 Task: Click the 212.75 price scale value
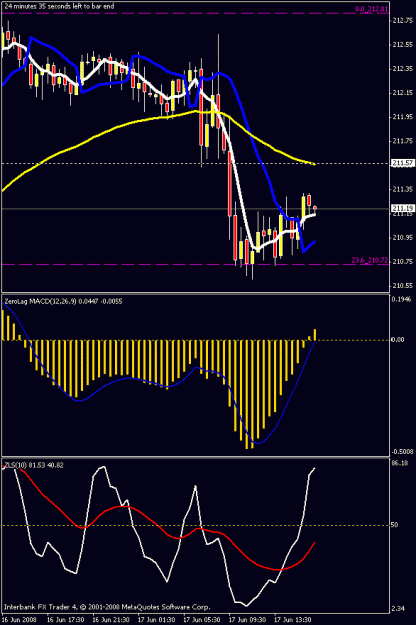coord(403,21)
